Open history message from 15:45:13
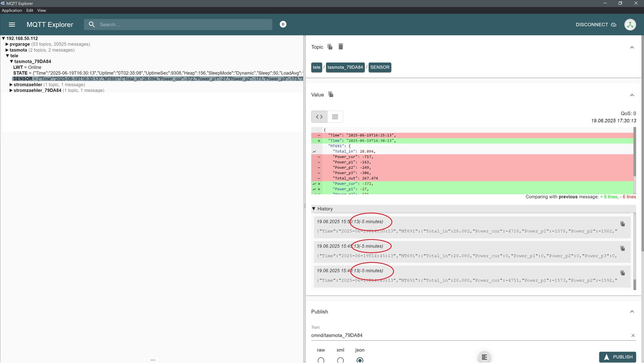644x363 pixels. pyautogui.click(x=472, y=251)
